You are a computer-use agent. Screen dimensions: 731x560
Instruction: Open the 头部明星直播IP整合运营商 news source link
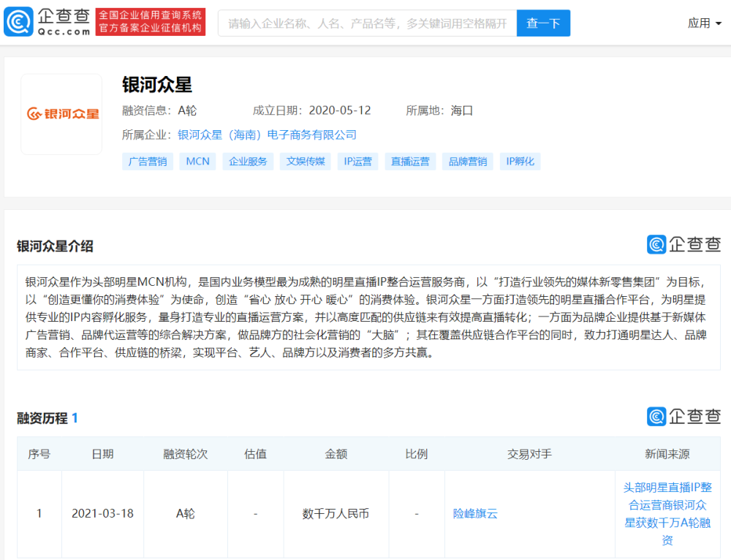point(667,513)
